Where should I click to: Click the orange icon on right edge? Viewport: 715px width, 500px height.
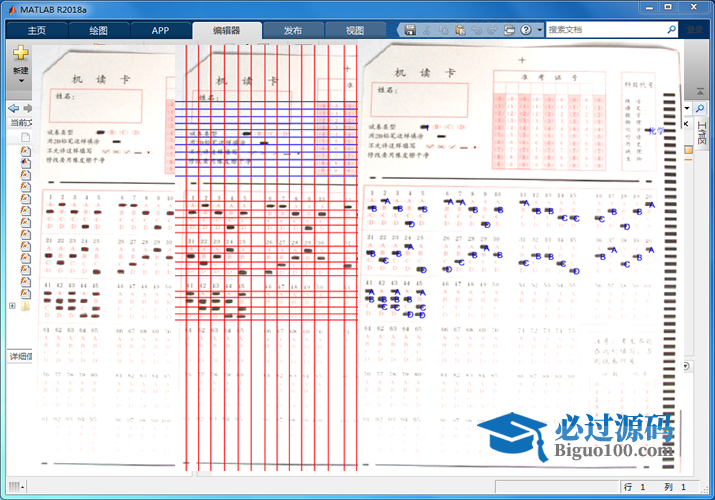[x=688, y=150]
